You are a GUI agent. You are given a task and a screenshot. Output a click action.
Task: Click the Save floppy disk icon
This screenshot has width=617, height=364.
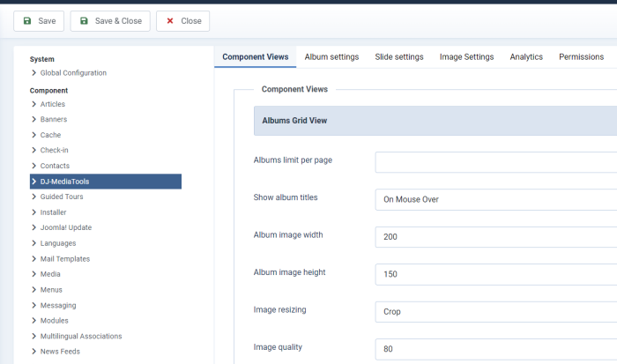click(x=27, y=21)
